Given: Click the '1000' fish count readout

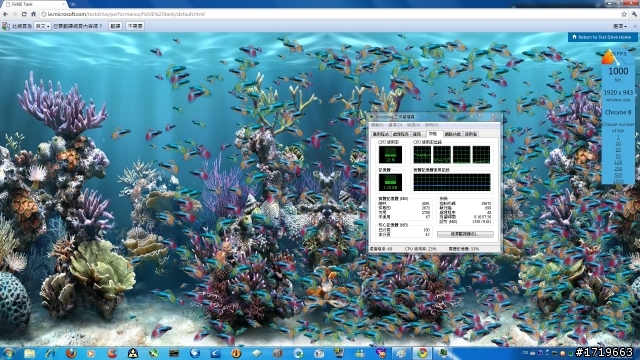Looking at the screenshot, I should point(618,71).
